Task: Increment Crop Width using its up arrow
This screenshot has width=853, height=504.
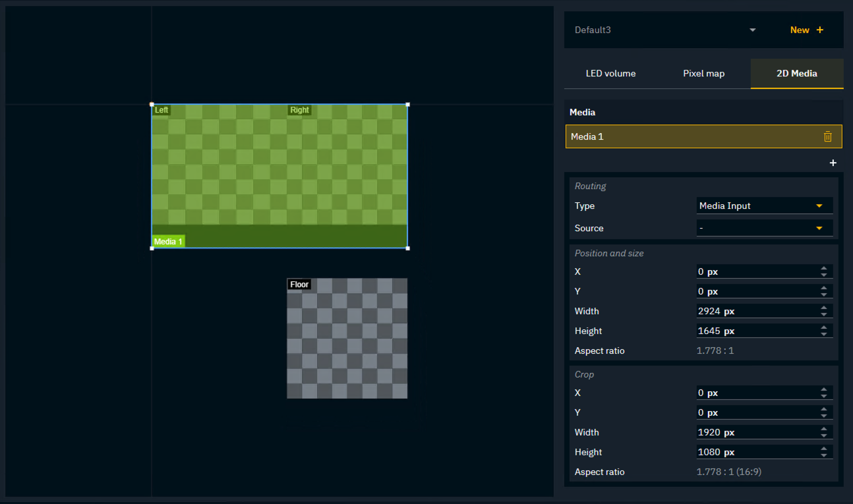Action: (823, 429)
